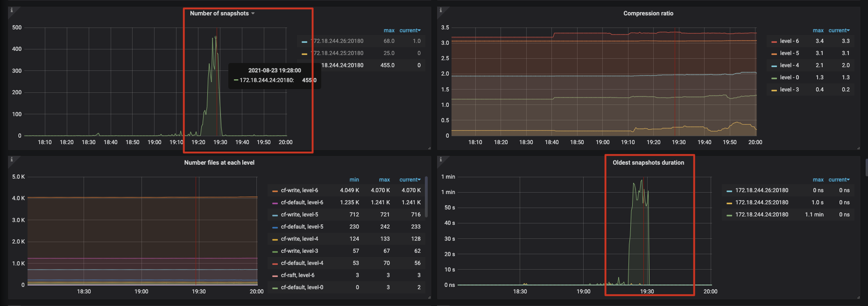Click resize handle of Compression ratio panel
868x306 pixels.
[x=858, y=148]
